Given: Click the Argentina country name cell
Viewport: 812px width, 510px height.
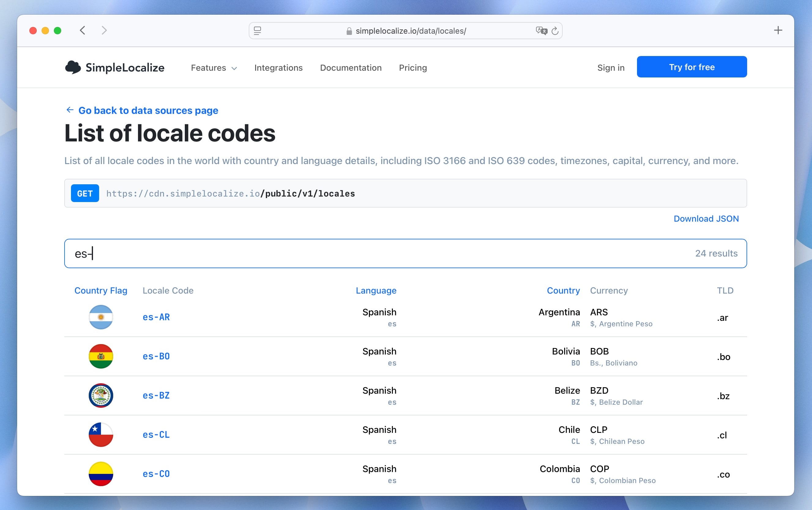Looking at the screenshot, I should [x=559, y=312].
